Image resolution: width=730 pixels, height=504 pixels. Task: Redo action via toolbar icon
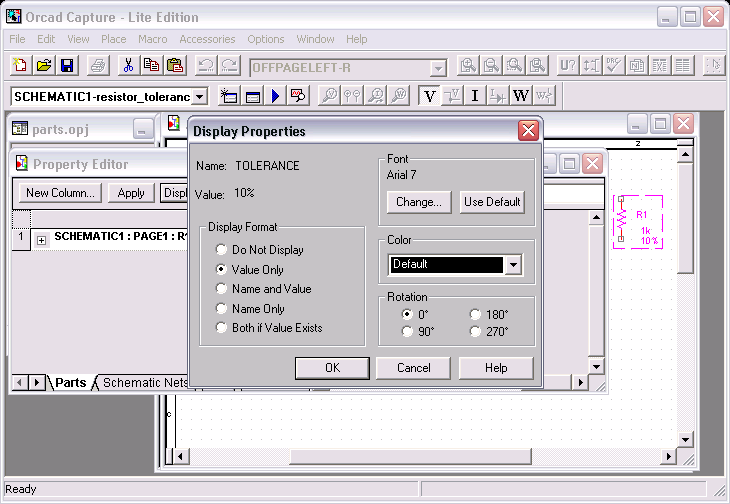(229, 66)
